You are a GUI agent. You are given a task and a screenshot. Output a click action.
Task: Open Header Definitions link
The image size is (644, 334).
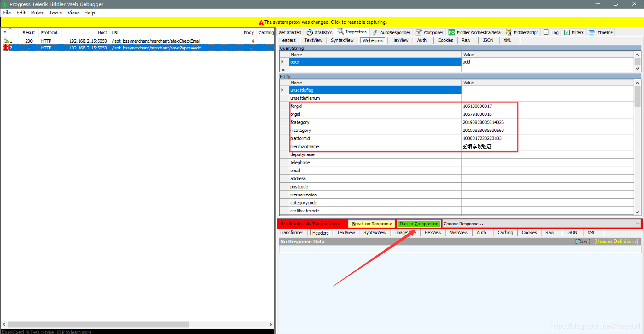616,241
